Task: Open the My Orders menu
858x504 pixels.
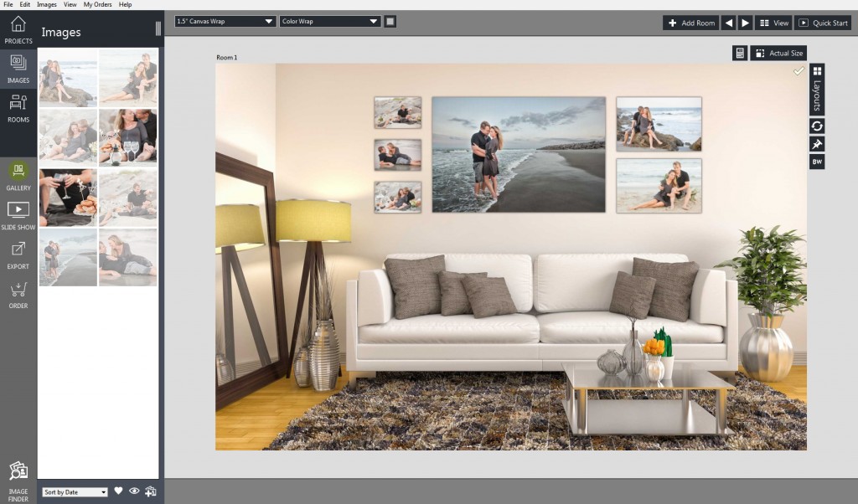Action: click(97, 4)
